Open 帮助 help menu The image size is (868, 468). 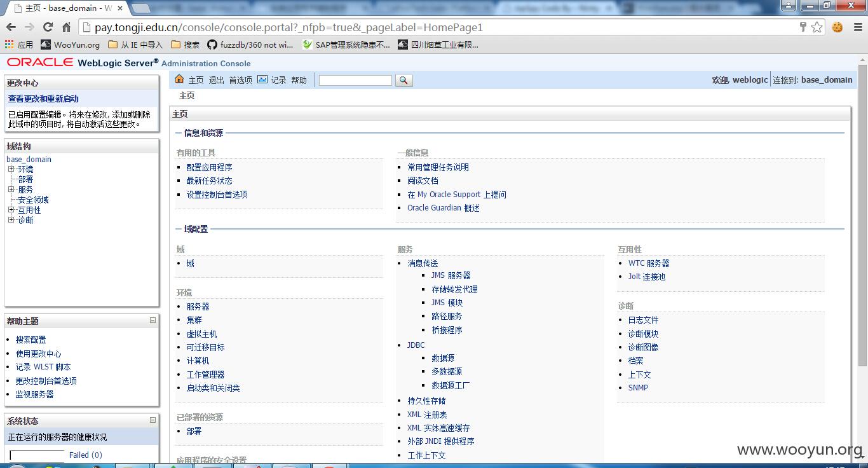[x=299, y=80]
